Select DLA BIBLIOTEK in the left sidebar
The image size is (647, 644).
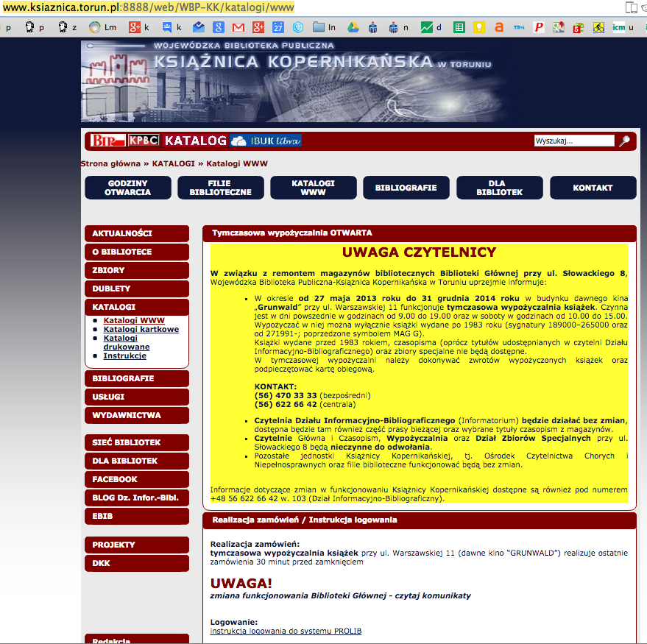tap(137, 461)
